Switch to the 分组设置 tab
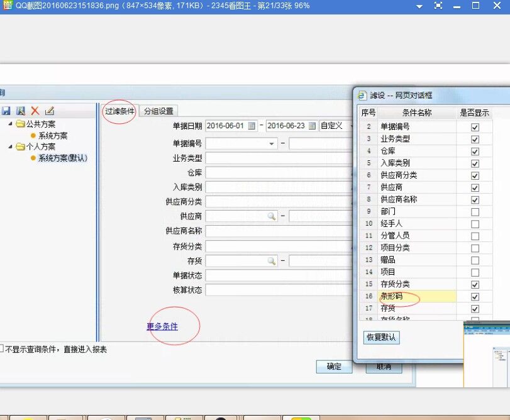This screenshot has height=420, width=510. click(158, 111)
